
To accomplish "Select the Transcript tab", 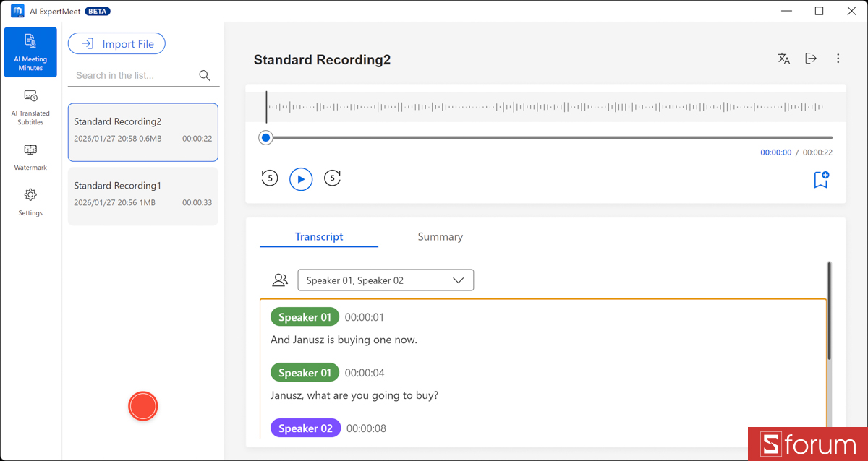I will (x=319, y=237).
